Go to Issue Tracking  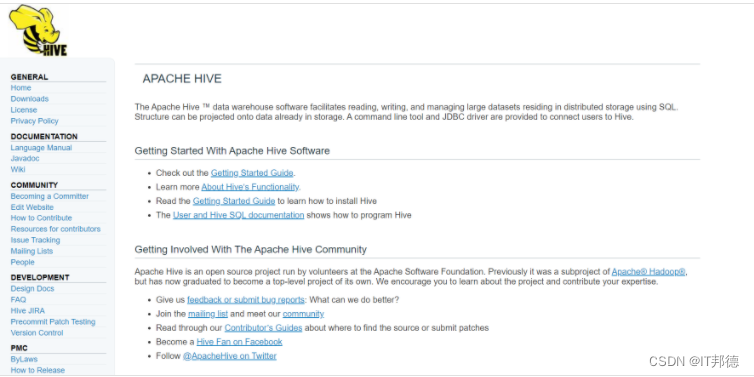35,240
